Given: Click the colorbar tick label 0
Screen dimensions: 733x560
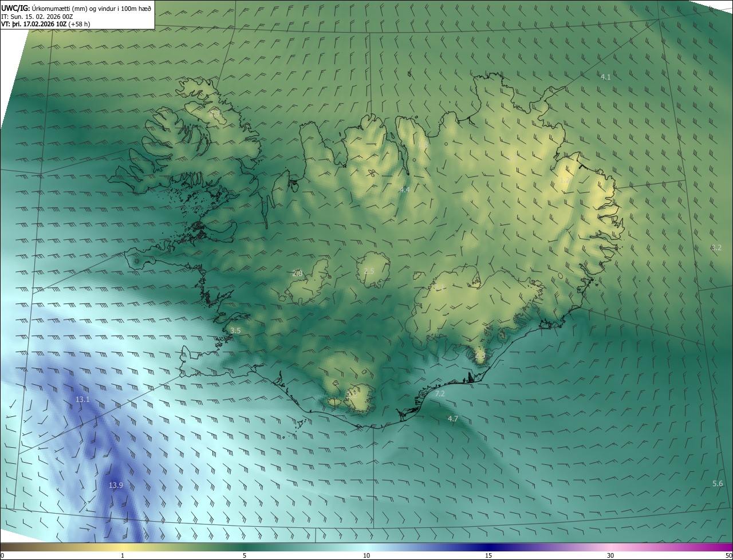Looking at the screenshot, I should tap(2, 556).
